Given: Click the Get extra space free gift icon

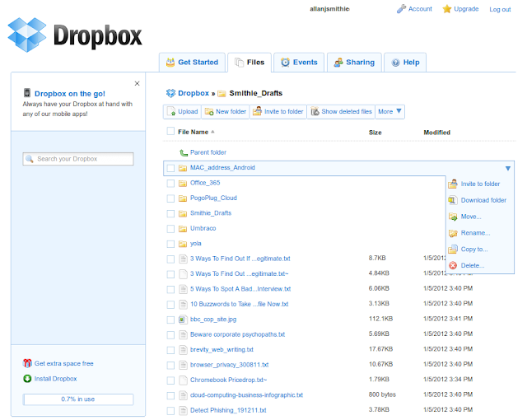Looking at the screenshot, I should click(27, 363).
